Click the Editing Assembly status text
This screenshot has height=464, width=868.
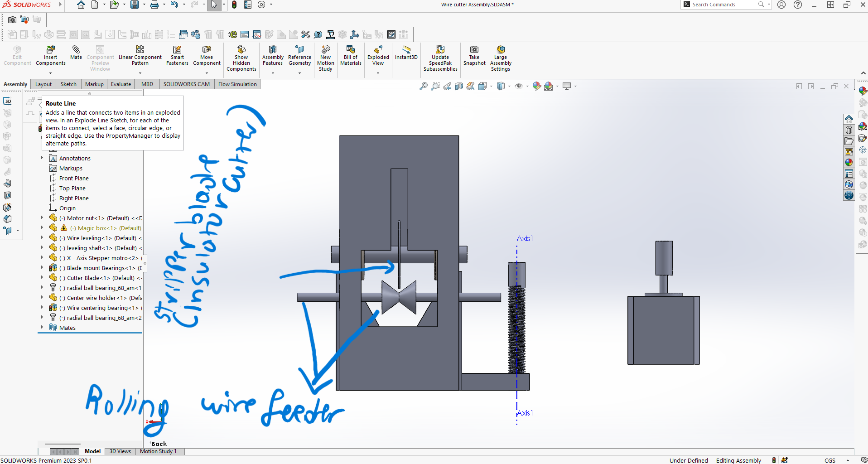pos(738,460)
